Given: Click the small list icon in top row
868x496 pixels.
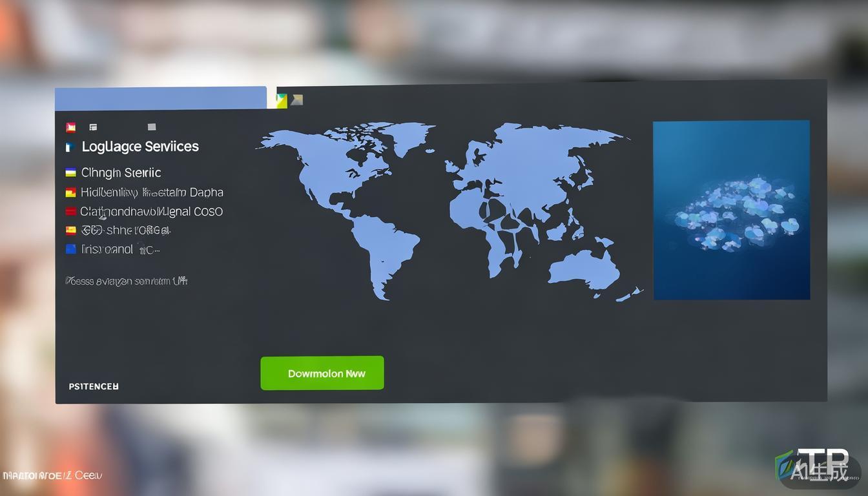Looking at the screenshot, I should [94, 127].
